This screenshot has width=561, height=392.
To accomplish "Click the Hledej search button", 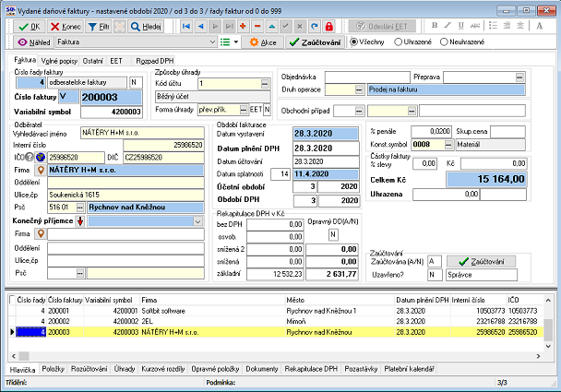I will 146,27.
